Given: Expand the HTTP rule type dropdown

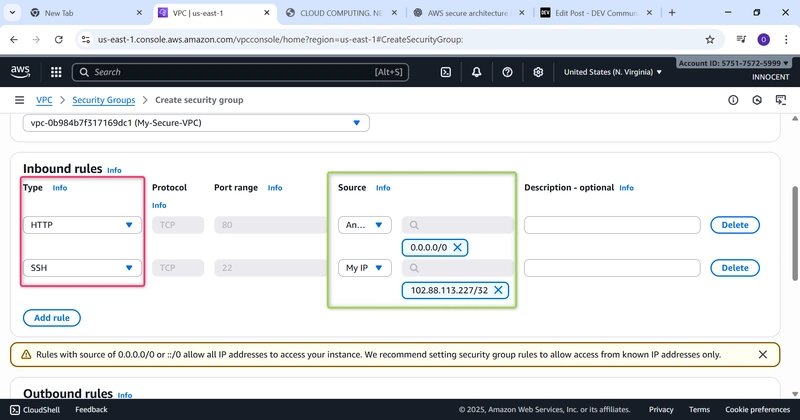Looking at the screenshot, I should coord(83,225).
